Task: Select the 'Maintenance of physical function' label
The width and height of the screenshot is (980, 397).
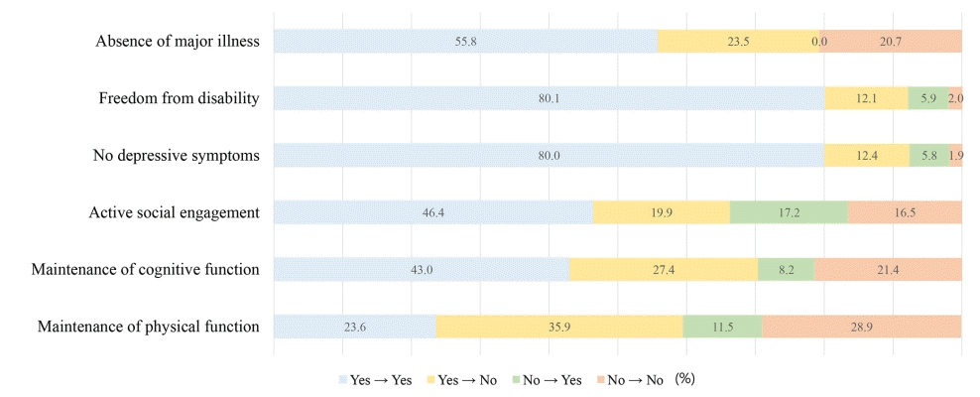Action: pos(148,326)
